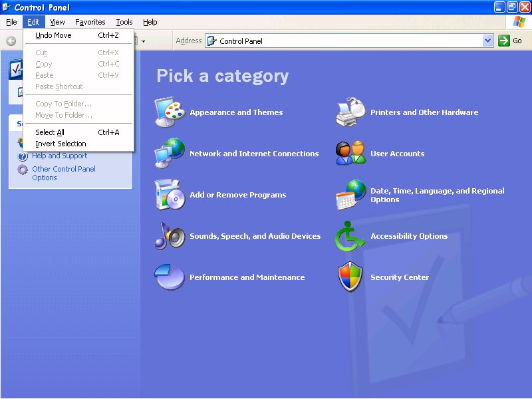Choose Select All in the Edit menu

(x=50, y=132)
